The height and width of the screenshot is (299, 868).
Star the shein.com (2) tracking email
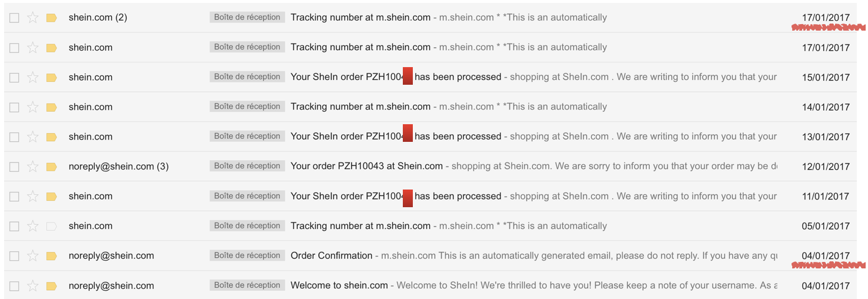[33, 18]
